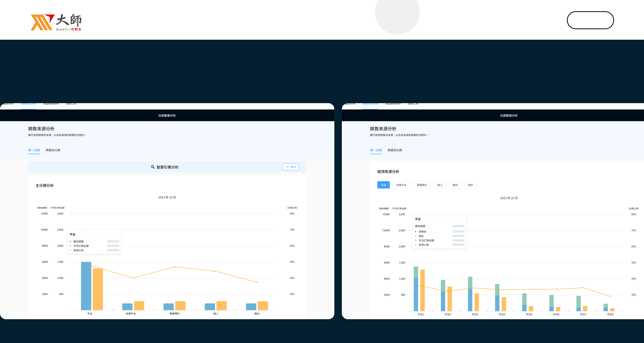Click the 銷售來源分析 heading in left dashboard
This screenshot has width=644, height=343.
coord(41,129)
